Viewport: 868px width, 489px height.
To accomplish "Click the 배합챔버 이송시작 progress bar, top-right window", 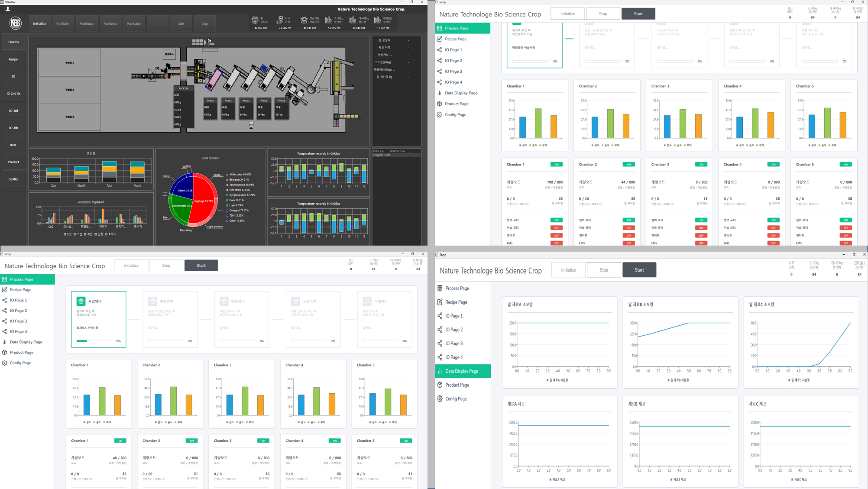I will tap(530, 62).
